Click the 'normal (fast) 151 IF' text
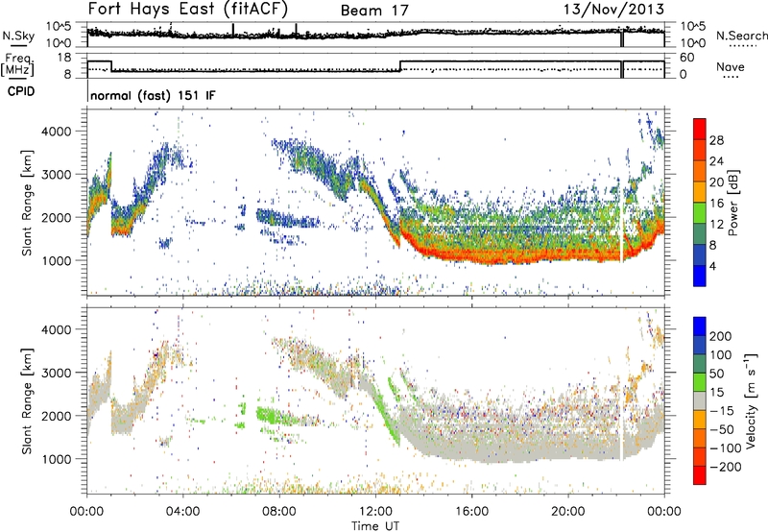The height and width of the screenshot is (532, 768). click(x=153, y=95)
